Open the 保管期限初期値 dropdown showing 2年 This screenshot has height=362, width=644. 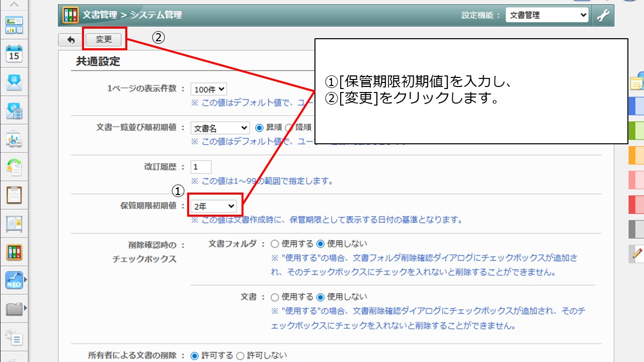214,206
